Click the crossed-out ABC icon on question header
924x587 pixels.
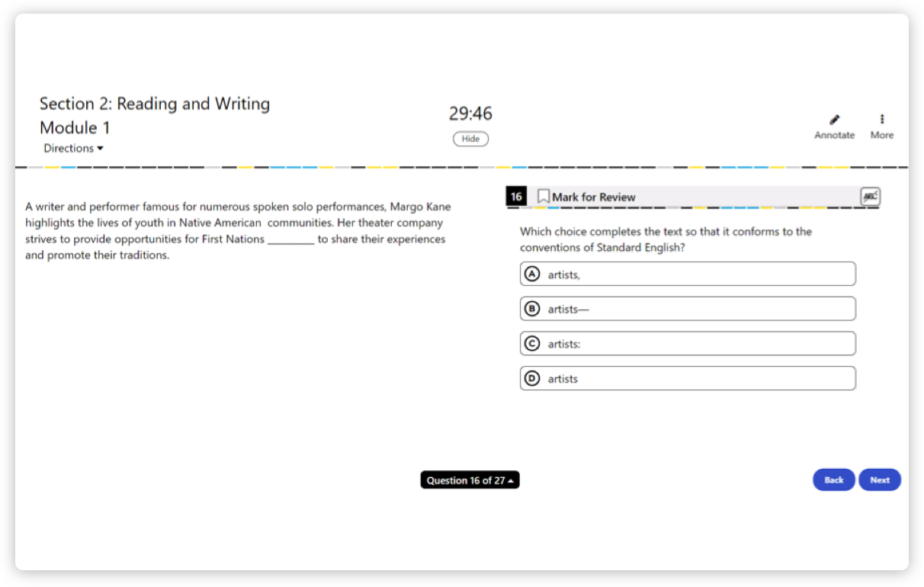[869, 196]
